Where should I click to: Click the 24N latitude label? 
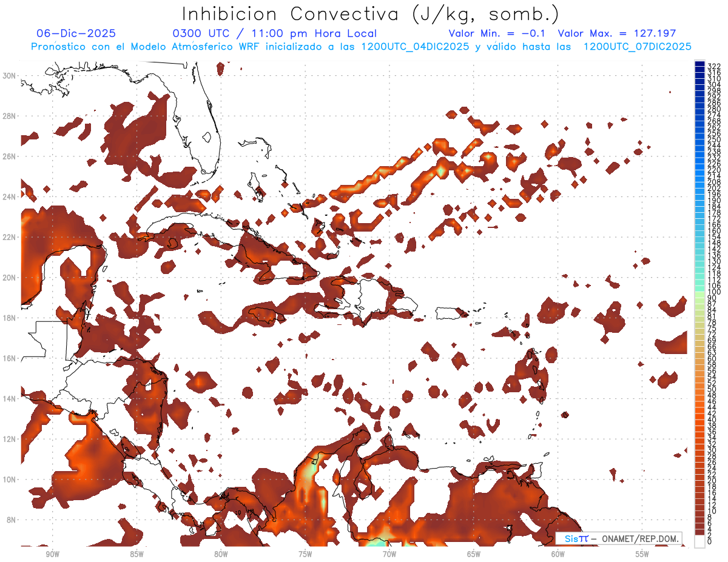pos(10,196)
